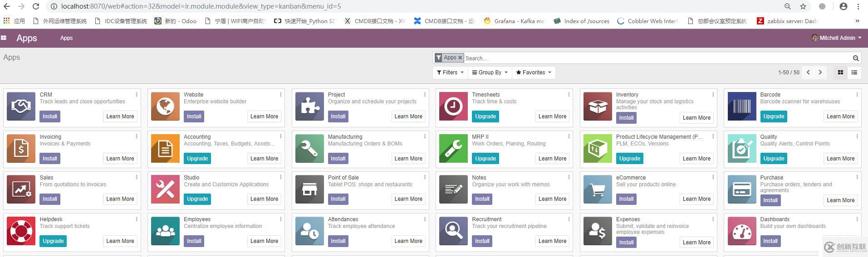Image resolution: width=868 pixels, height=257 pixels.
Task: Open Mitchell Admin user menu
Action: [836, 38]
